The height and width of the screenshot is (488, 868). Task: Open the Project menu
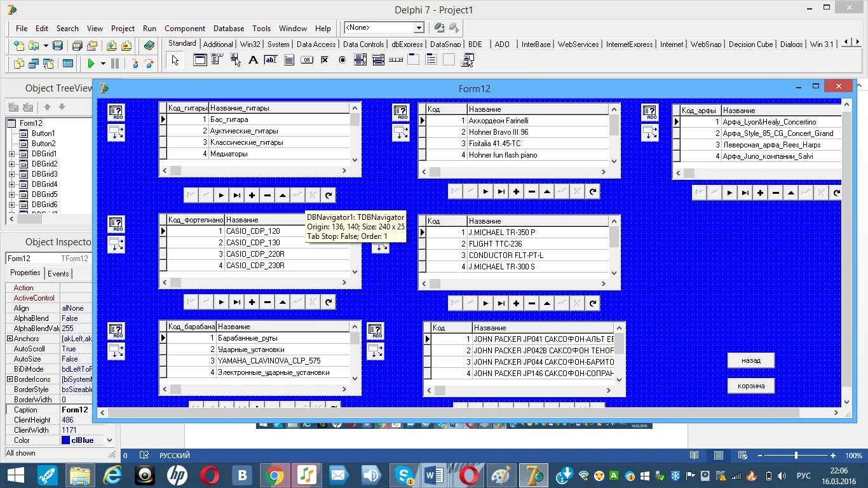click(x=123, y=29)
